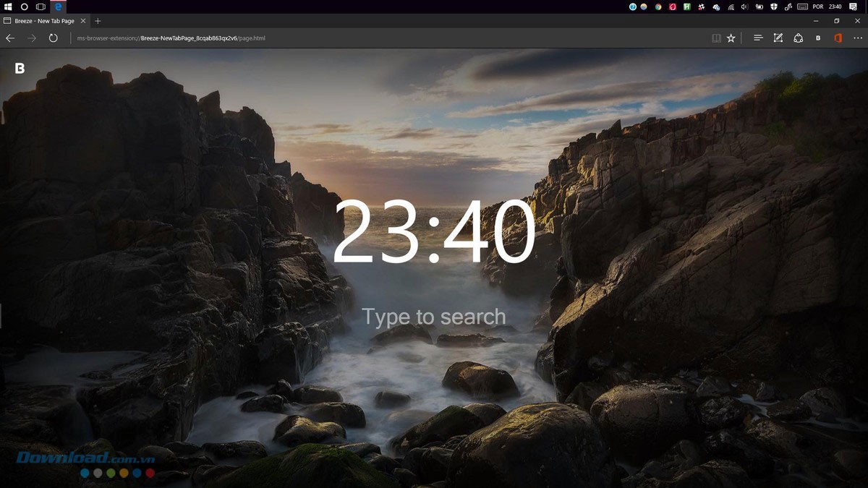Go back to the previous page

[10, 38]
